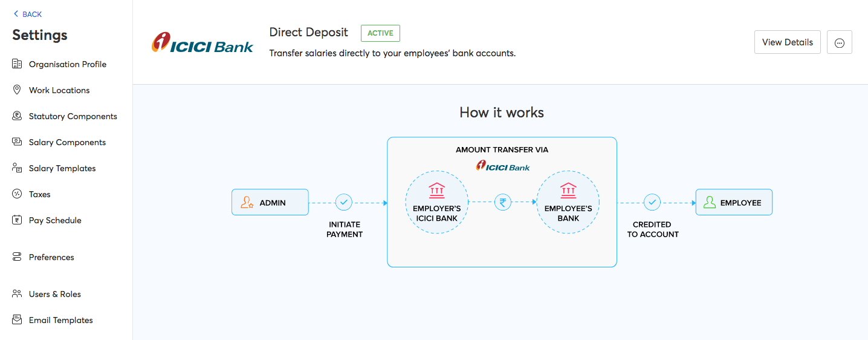Click the Taxes percent icon

pos(17,194)
